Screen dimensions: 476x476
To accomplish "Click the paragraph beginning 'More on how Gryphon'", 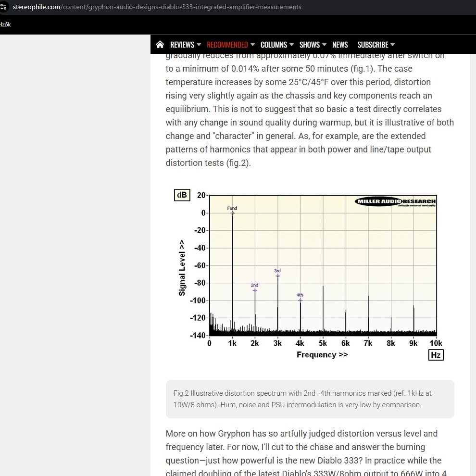I will [306, 453].
